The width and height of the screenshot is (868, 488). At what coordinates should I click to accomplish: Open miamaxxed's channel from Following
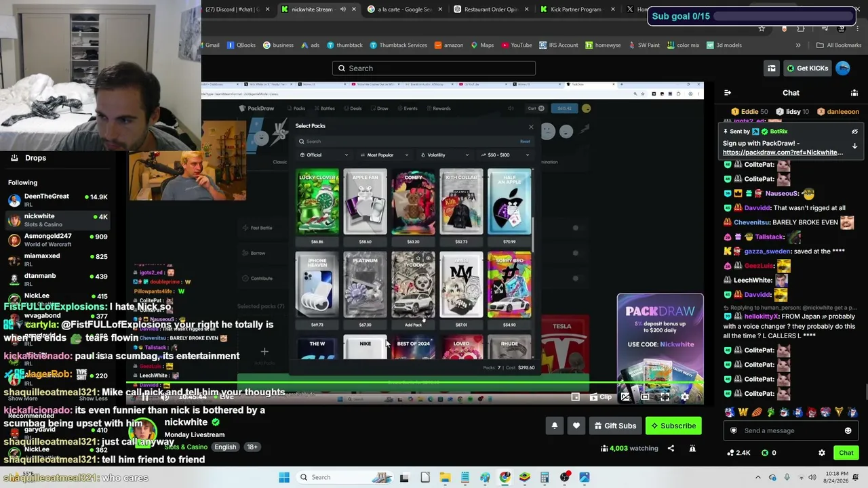pyautogui.click(x=58, y=260)
